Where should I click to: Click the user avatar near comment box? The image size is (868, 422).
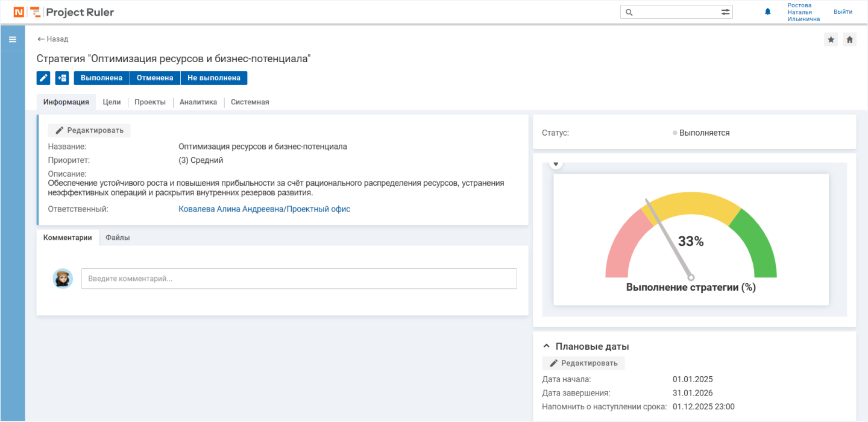(x=63, y=279)
